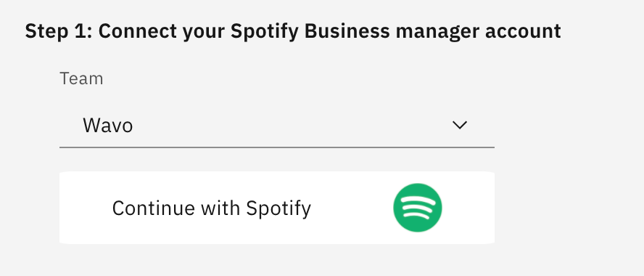Click button space between label and Spotify logo
Viewport: 644px width, 276px height.
(x=352, y=208)
